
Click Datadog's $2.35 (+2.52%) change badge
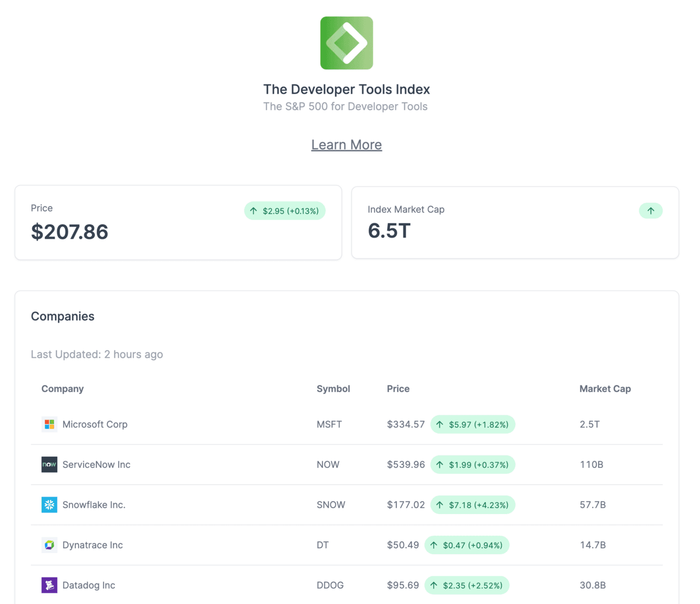pyautogui.click(x=467, y=585)
